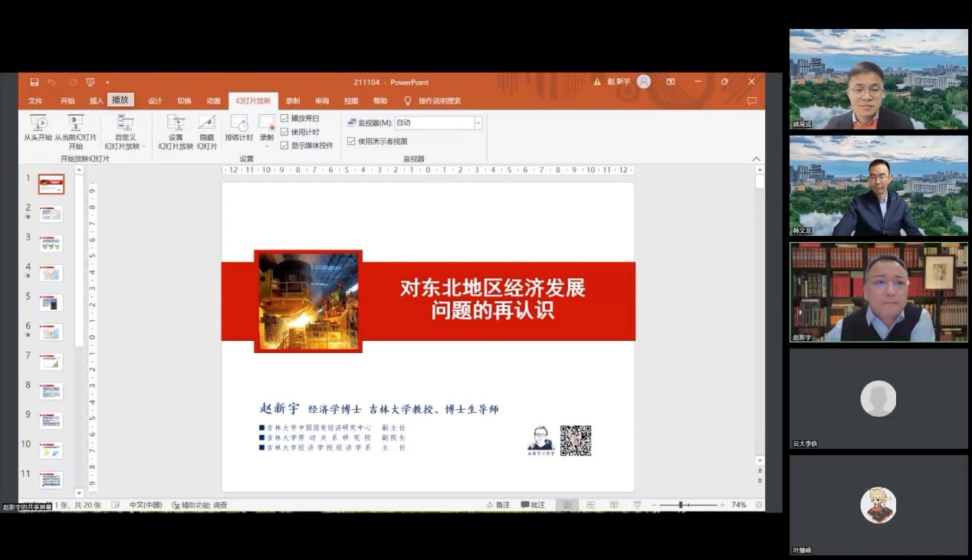Switch to the 视图 ribbon tab

point(352,100)
